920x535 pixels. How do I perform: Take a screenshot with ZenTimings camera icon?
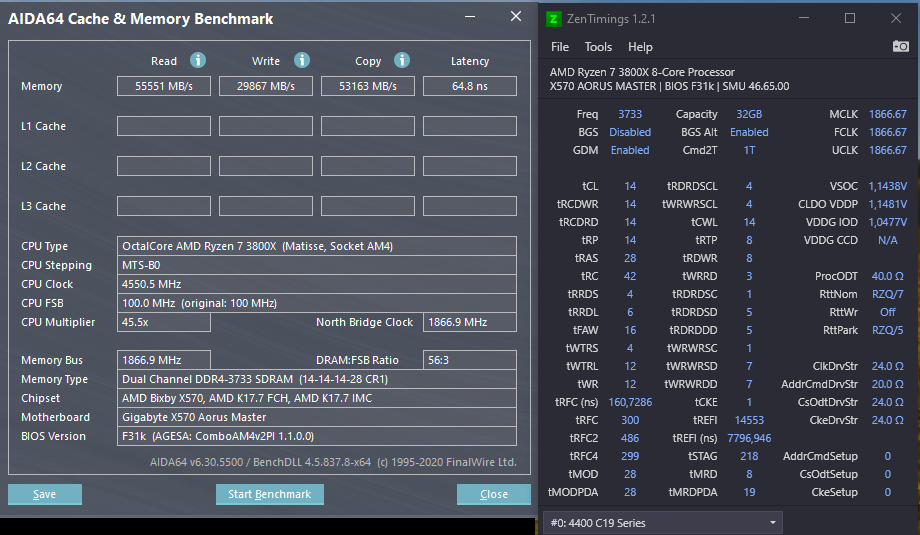tap(901, 46)
